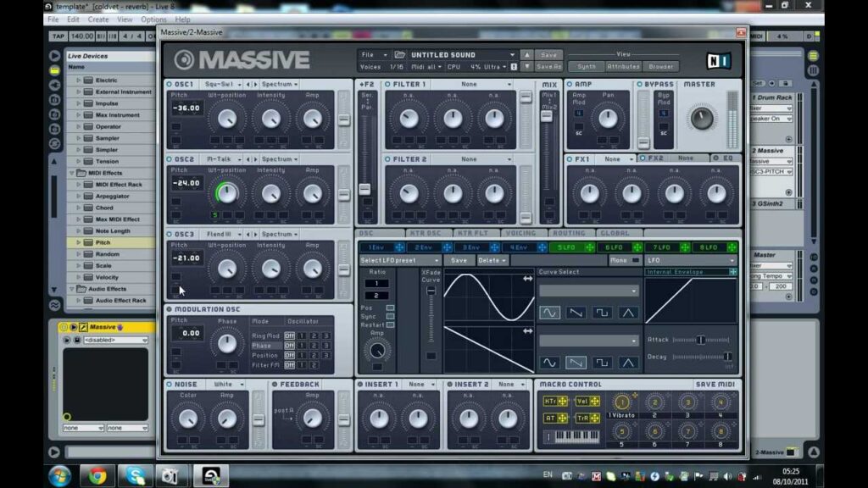Open OSC1 wavetable dropdown showing Squ-Sw1
Image resolution: width=868 pixels, height=488 pixels.
219,85
